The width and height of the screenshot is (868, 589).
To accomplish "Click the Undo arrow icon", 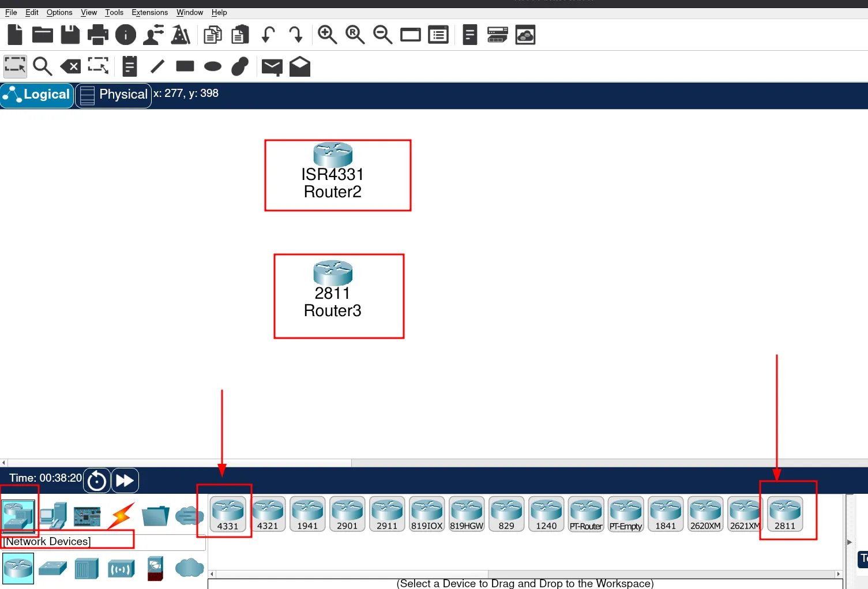I will [x=268, y=35].
